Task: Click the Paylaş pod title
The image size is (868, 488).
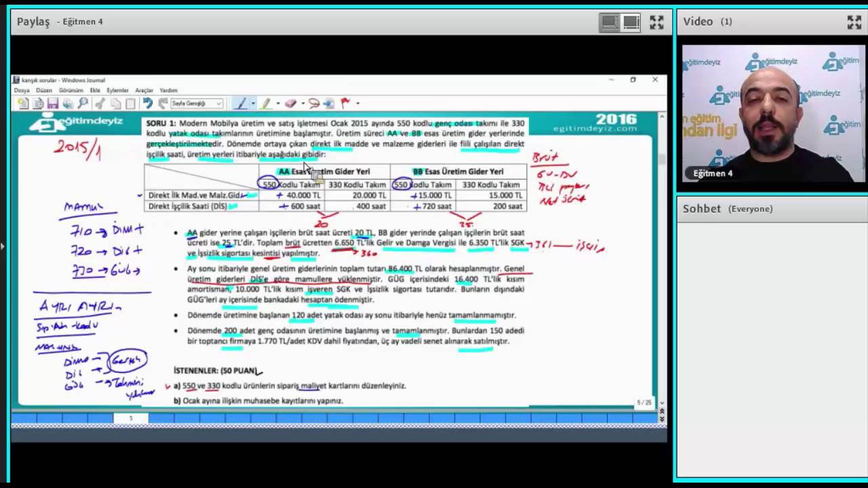Action: click(33, 22)
